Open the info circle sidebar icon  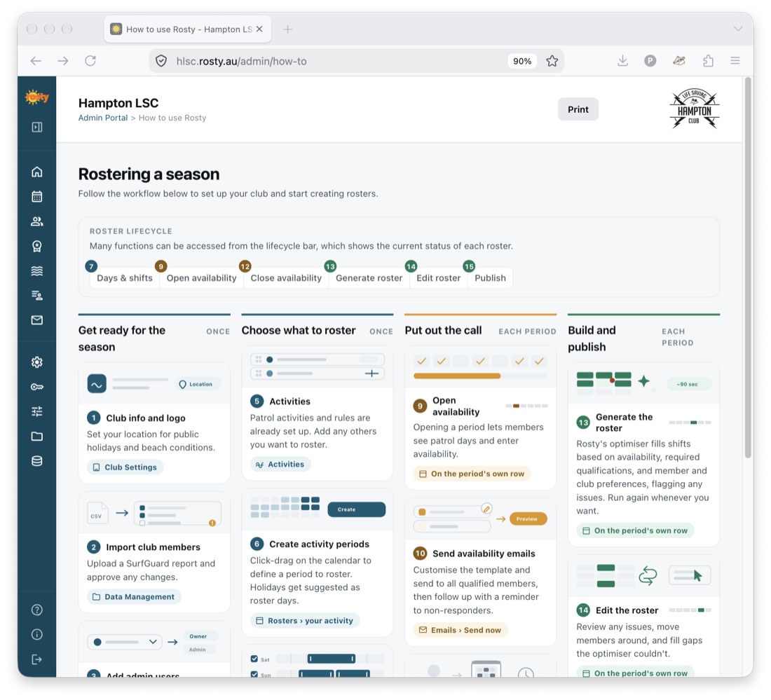pos(37,635)
